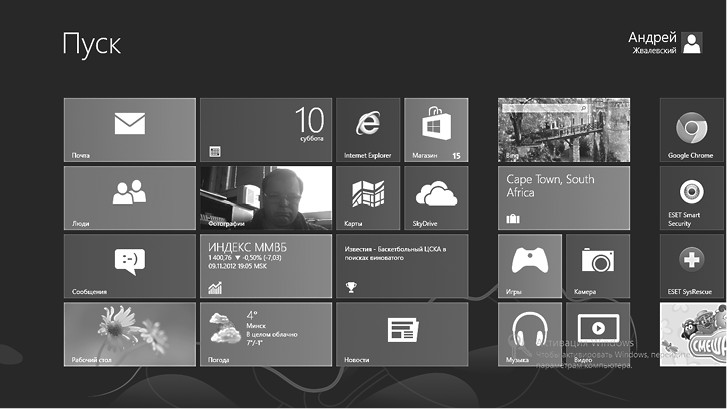The width and height of the screenshot is (727, 409).
Task: Open ESET Smart Security tile
Action: click(x=690, y=198)
